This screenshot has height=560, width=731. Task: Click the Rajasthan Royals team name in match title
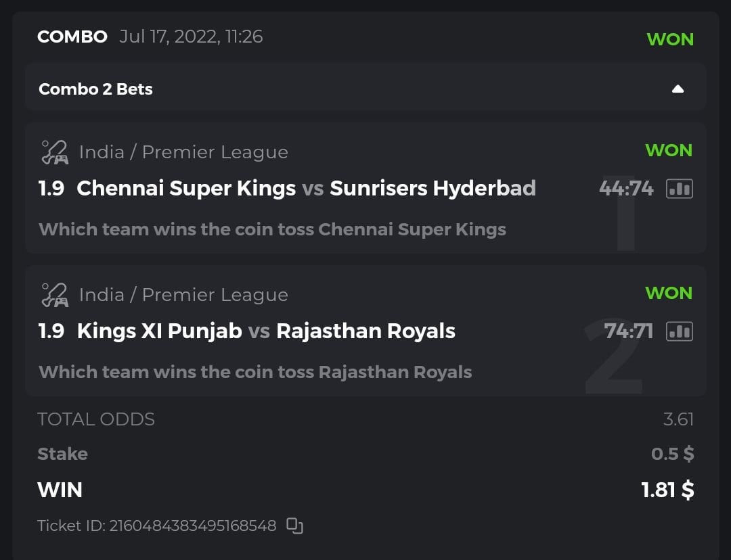365,331
